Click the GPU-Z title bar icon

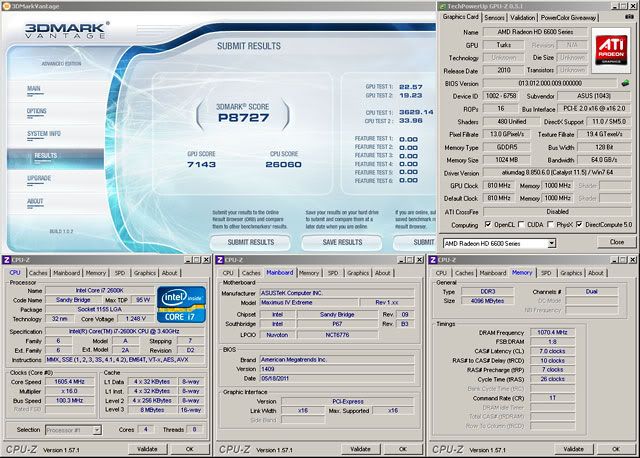443,6
